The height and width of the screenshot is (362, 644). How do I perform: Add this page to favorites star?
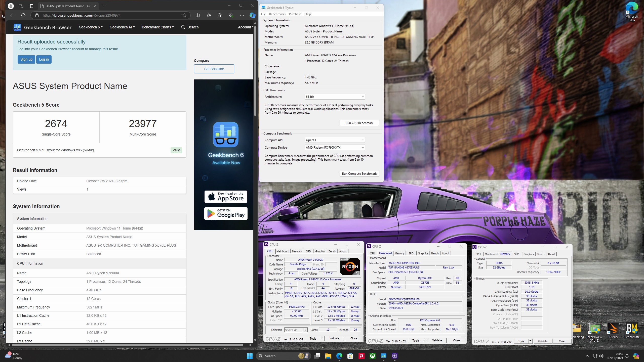184,15
